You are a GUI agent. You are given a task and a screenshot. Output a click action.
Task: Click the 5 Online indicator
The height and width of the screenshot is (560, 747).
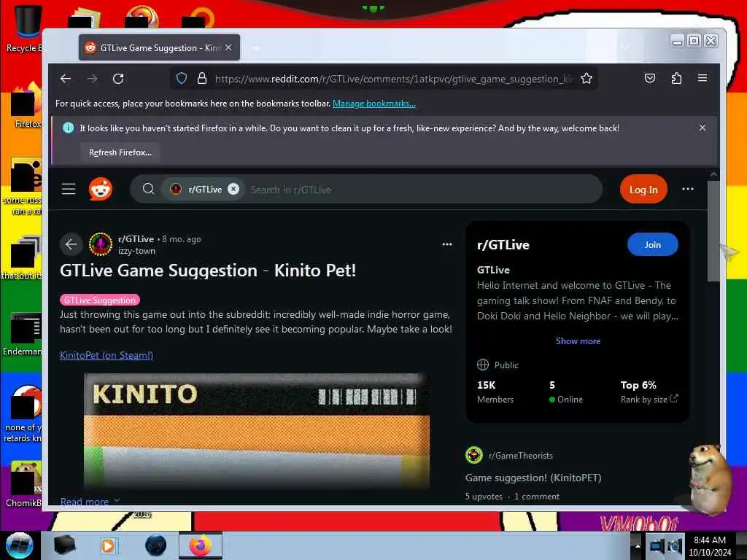point(566,392)
